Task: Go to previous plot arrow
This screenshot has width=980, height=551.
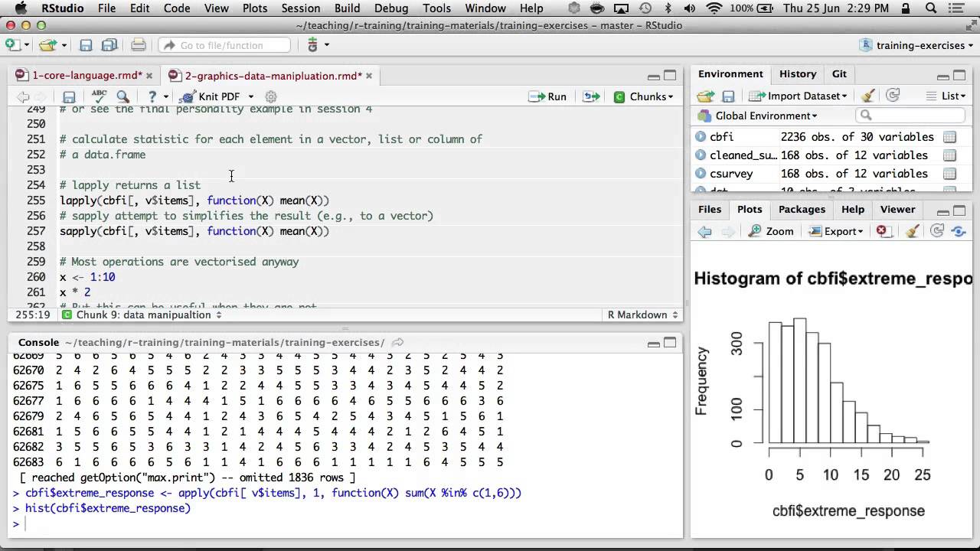Action: click(x=704, y=231)
